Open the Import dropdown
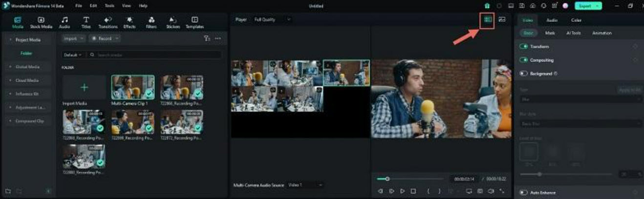Viewport: 644px width, 199px height. point(73,39)
